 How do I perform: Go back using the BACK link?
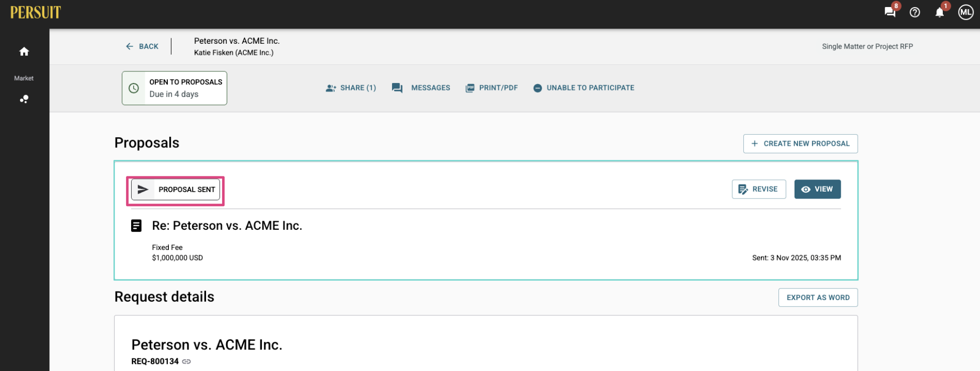[142, 46]
